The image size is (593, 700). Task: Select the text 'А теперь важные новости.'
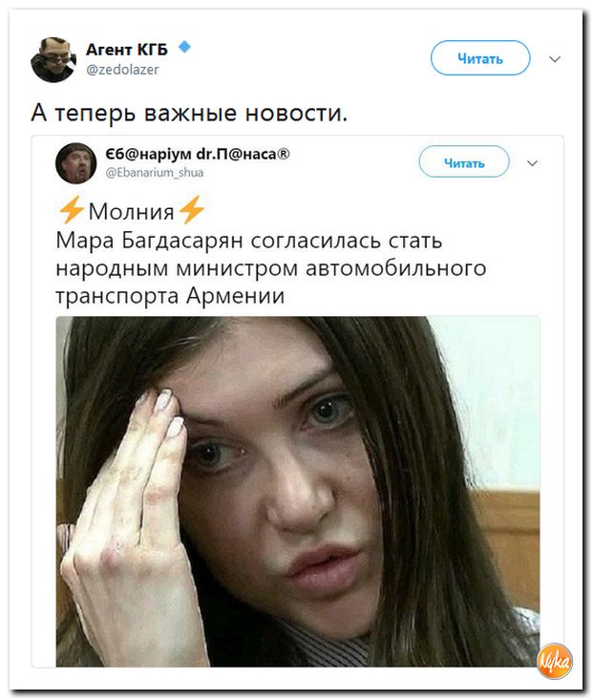(x=189, y=113)
